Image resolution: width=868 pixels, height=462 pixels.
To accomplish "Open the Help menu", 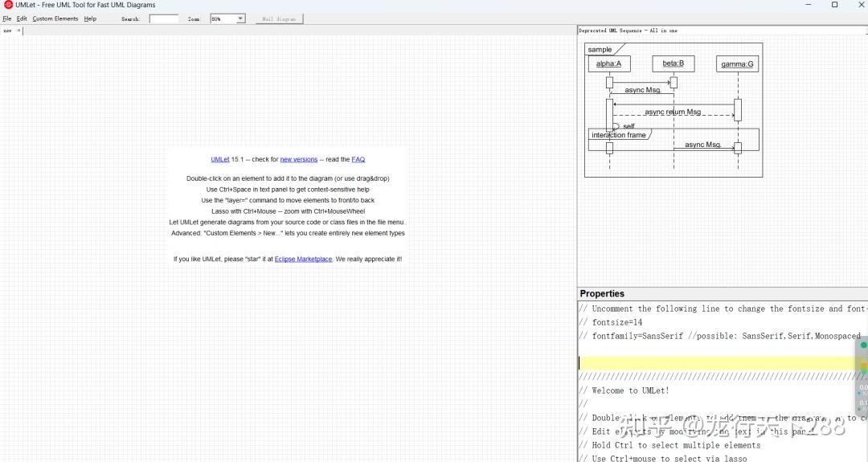I will pyautogui.click(x=90, y=18).
